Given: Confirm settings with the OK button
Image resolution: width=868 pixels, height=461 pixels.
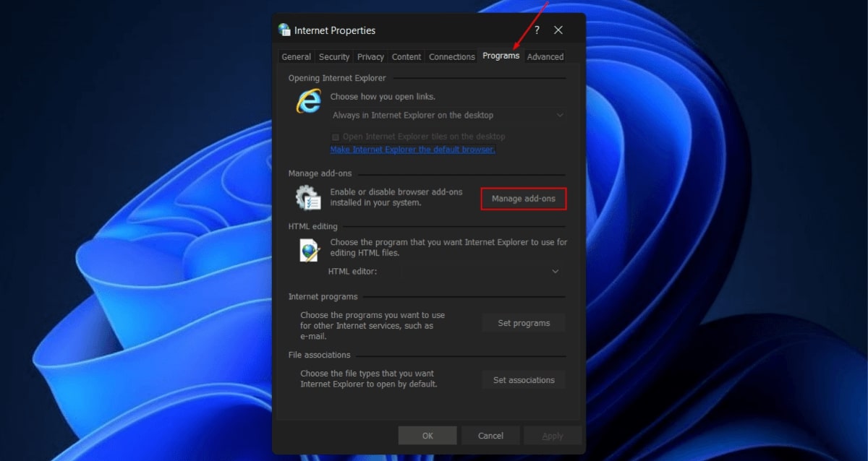Looking at the screenshot, I should tap(427, 435).
